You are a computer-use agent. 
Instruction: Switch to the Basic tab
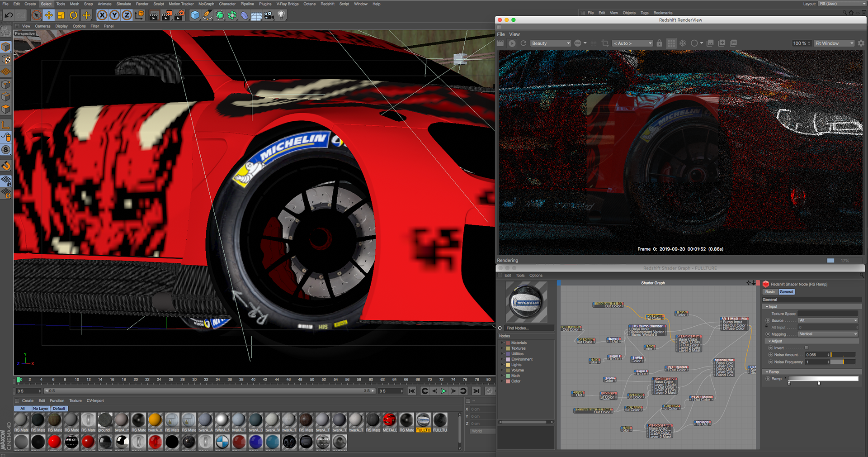[770, 292]
